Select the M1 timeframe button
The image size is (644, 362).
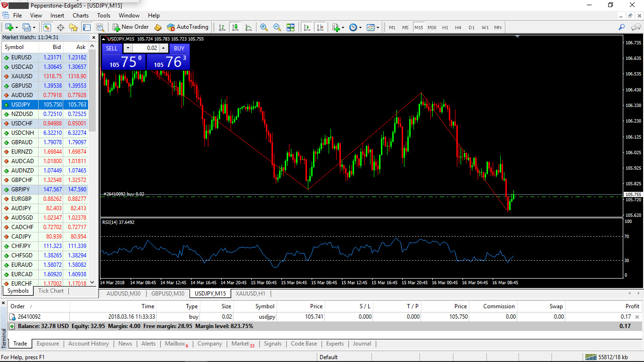tap(392, 27)
